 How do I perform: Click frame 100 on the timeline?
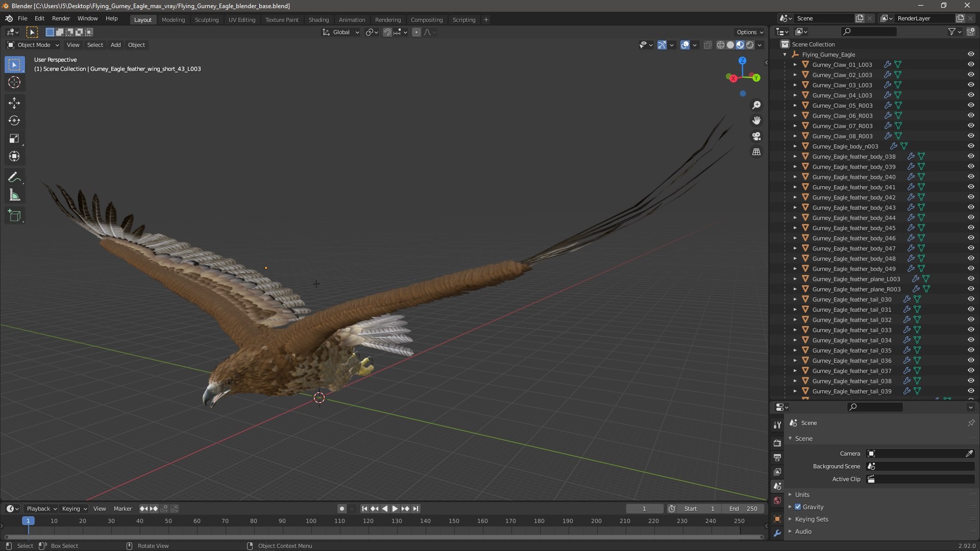[x=311, y=521]
